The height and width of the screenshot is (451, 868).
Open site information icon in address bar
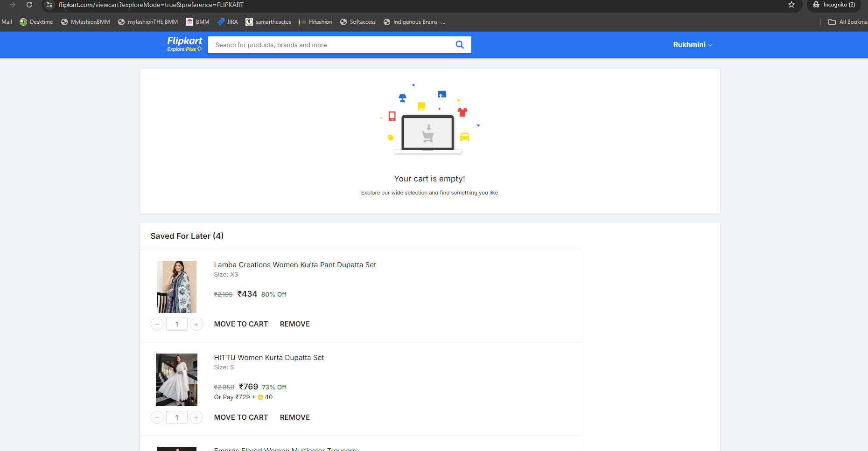click(x=49, y=5)
